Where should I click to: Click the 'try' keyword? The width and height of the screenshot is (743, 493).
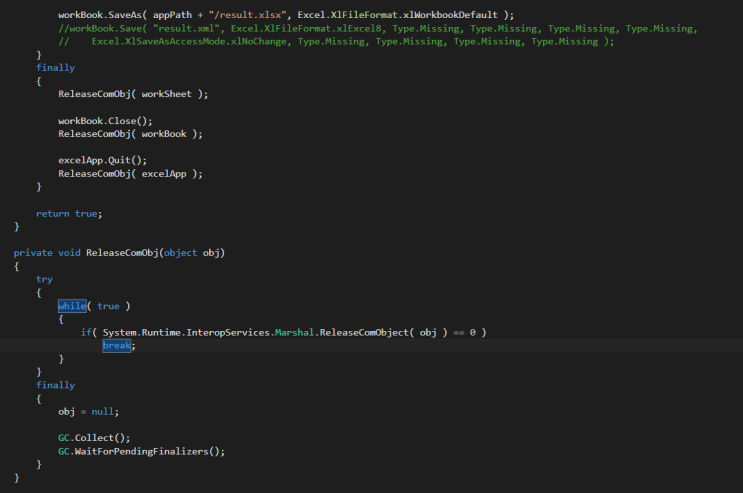44,280
